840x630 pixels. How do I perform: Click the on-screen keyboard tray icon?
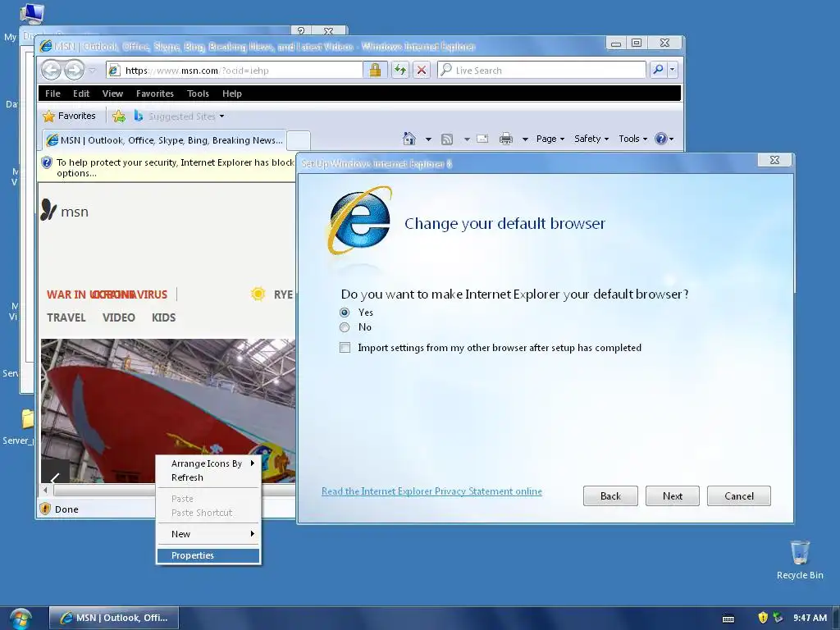point(728,619)
